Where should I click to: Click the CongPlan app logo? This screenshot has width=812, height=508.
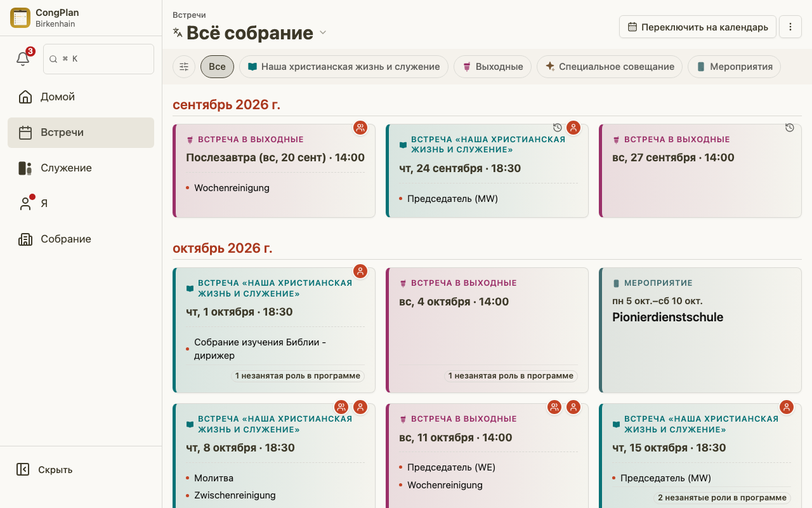click(20, 18)
